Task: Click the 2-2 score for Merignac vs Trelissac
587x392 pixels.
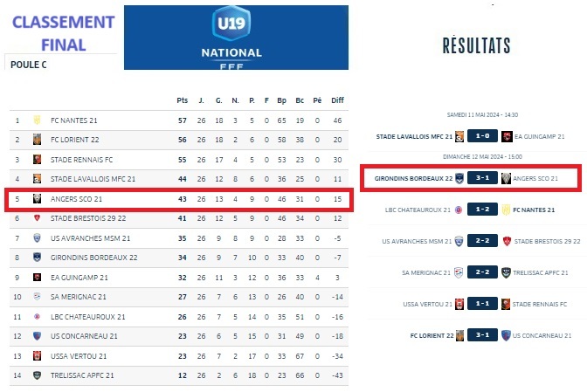Action: coord(483,272)
